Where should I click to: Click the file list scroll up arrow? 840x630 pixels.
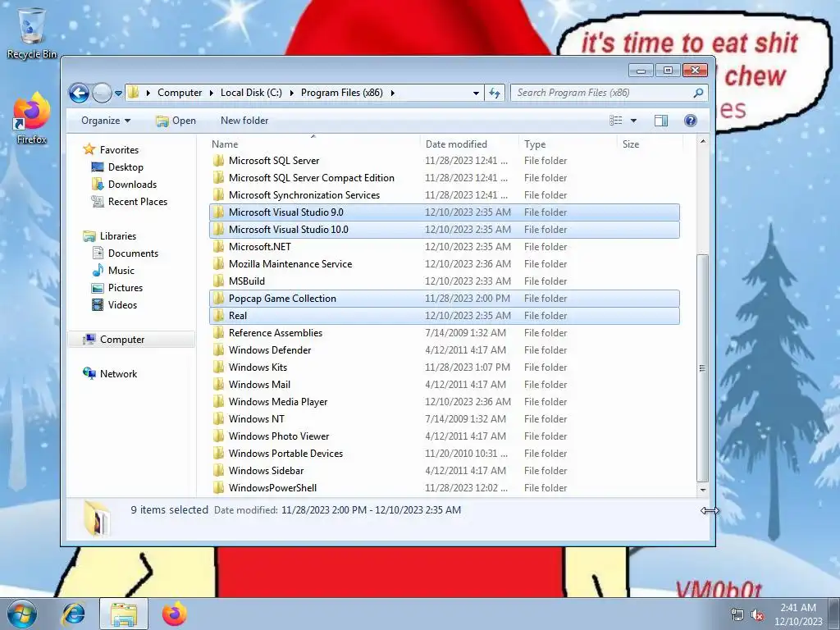point(702,141)
